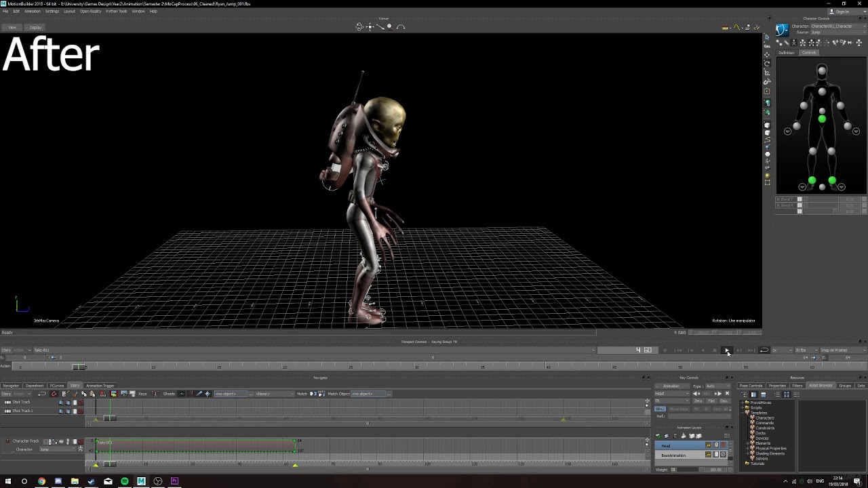This screenshot has height=488, width=868.
Task: Open the Head layer dropdown in Key Controls
Action: (672, 393)
